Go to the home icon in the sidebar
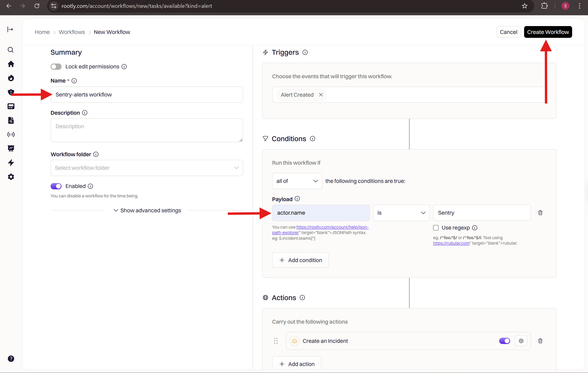Screen dimensions: 588x373 [x=11, y=64]
